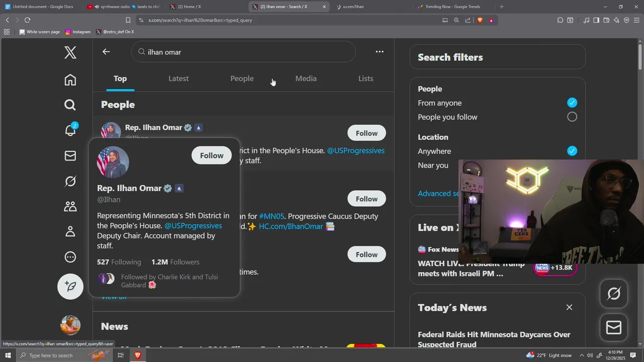Open Profile icon in X sidebar
The width and height of the screenshot is (644, 362).
click(x=70, y=232)
